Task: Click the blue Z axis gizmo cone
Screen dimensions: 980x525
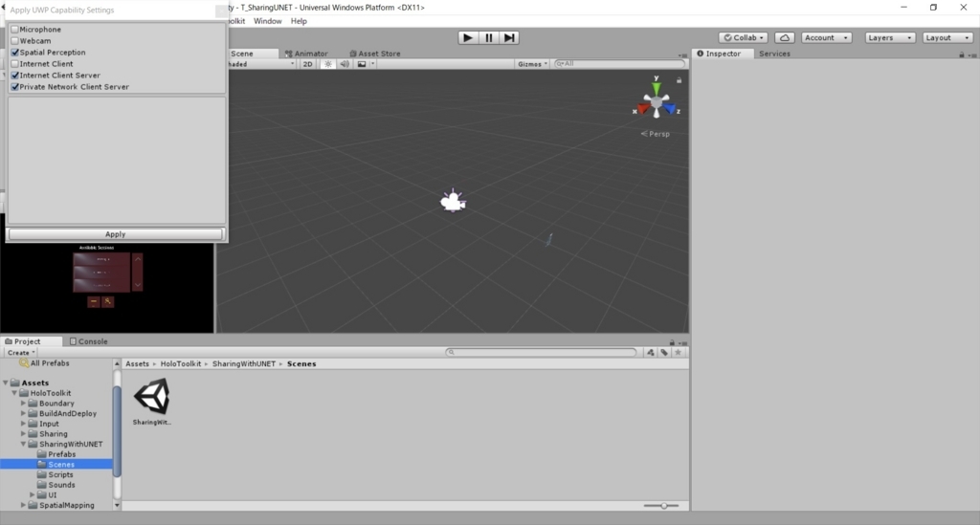Action: coord(669,109)
